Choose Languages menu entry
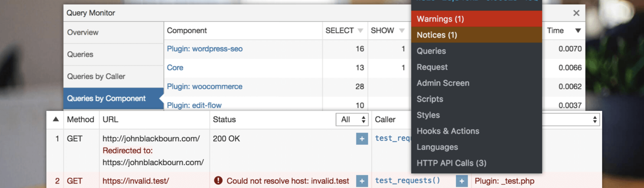The image size is (644, 188). [x=476, y=147]
